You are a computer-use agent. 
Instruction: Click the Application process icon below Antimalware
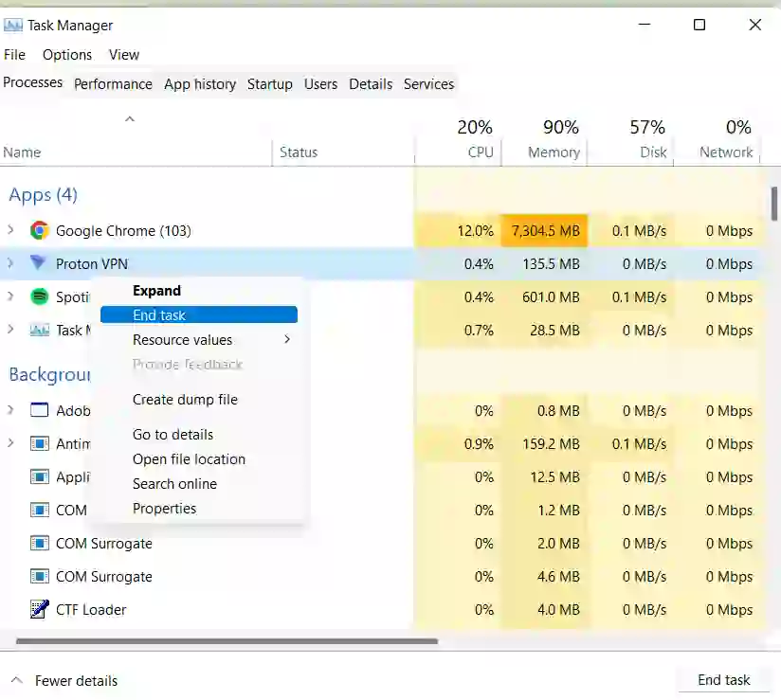pos(40,476)
